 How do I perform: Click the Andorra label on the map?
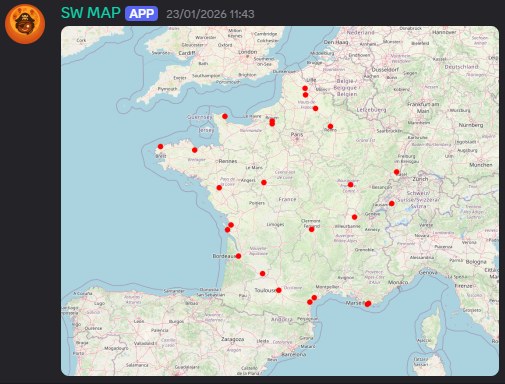pyautogui.click(x=282, y=319)
